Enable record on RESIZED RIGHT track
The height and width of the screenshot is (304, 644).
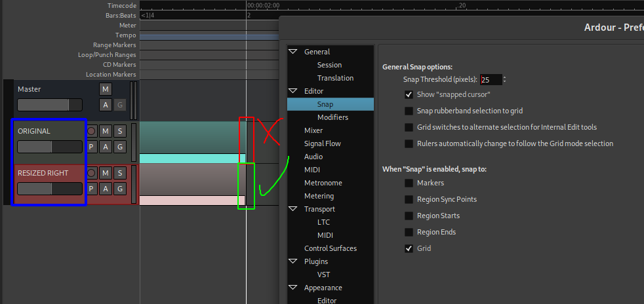click(91, 173)
